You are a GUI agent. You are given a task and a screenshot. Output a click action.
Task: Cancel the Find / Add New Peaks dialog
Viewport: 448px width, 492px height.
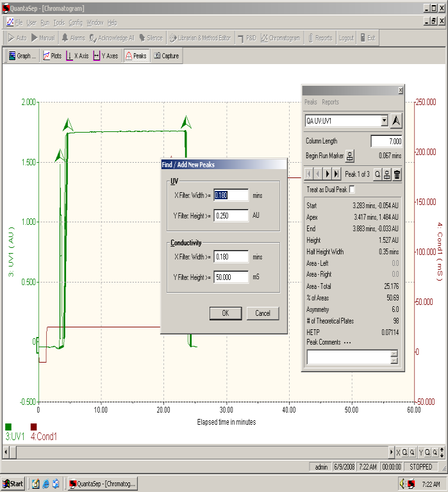(x=263, y=313)
